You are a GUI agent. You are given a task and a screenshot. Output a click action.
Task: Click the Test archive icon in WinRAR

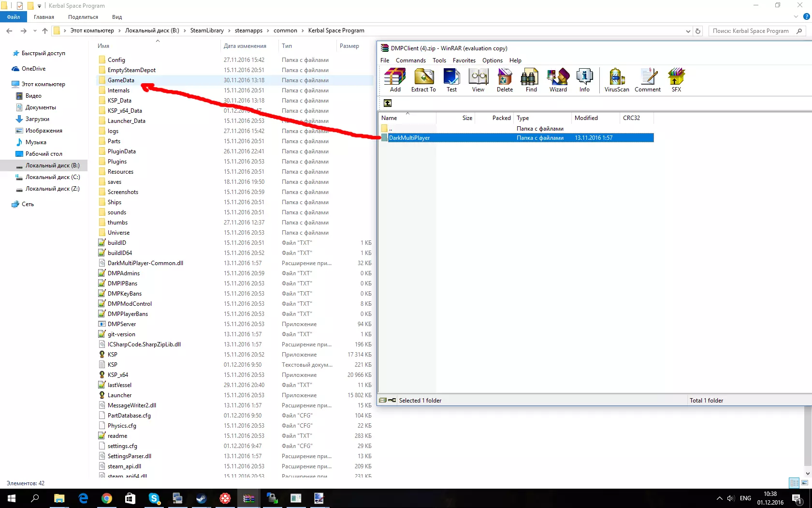click(451, 80)
